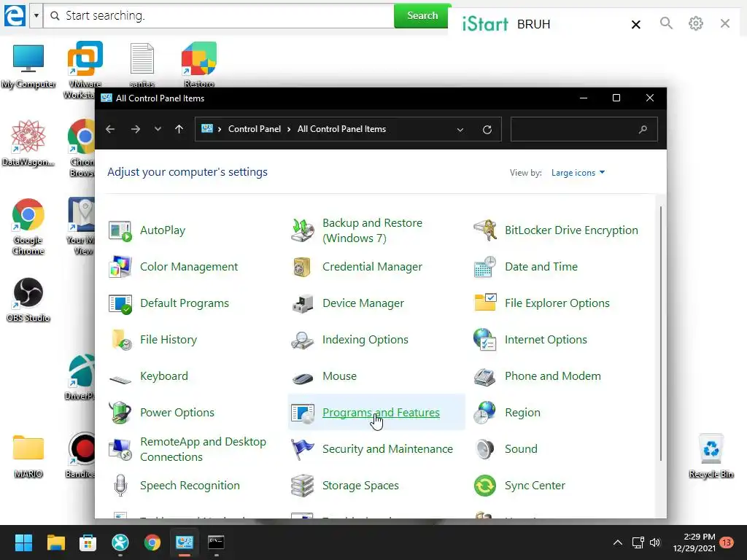The width and height of the screenshot is (747, 560).
Task: Open Default Programs icon
Action: pos(120,304)
